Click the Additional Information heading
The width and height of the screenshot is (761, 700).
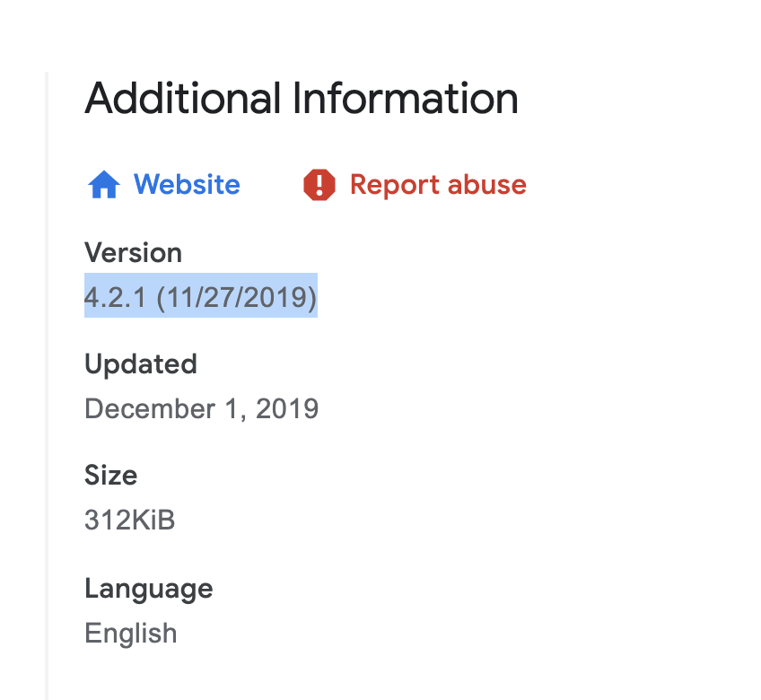pyautogui.click(x=302, y=98)
